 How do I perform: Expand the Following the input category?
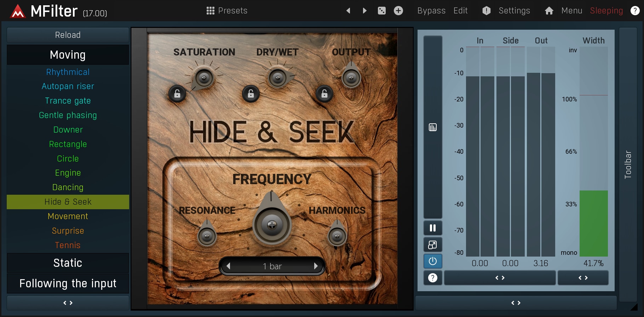(x=68, y=283)
